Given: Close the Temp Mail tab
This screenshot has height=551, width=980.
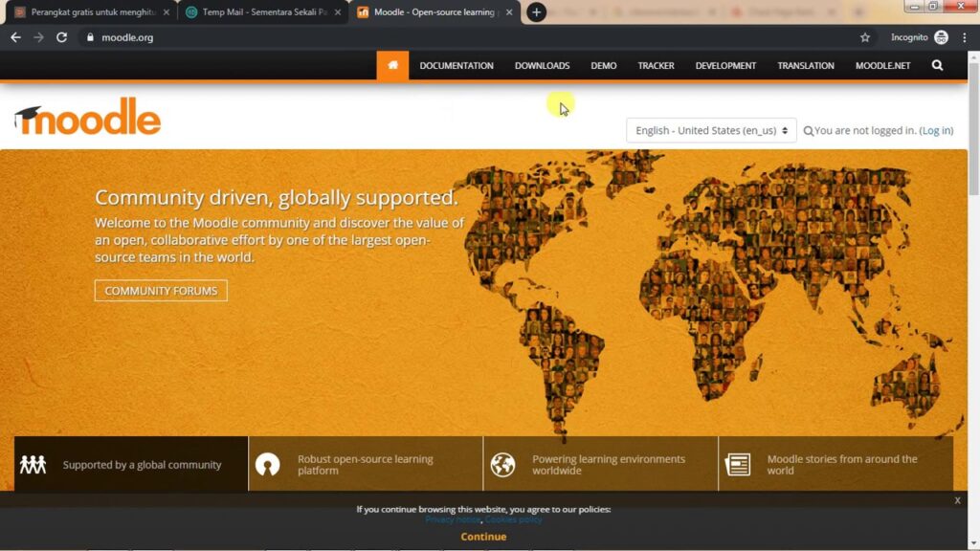Looking at the screenshot, I should [338, 11].
